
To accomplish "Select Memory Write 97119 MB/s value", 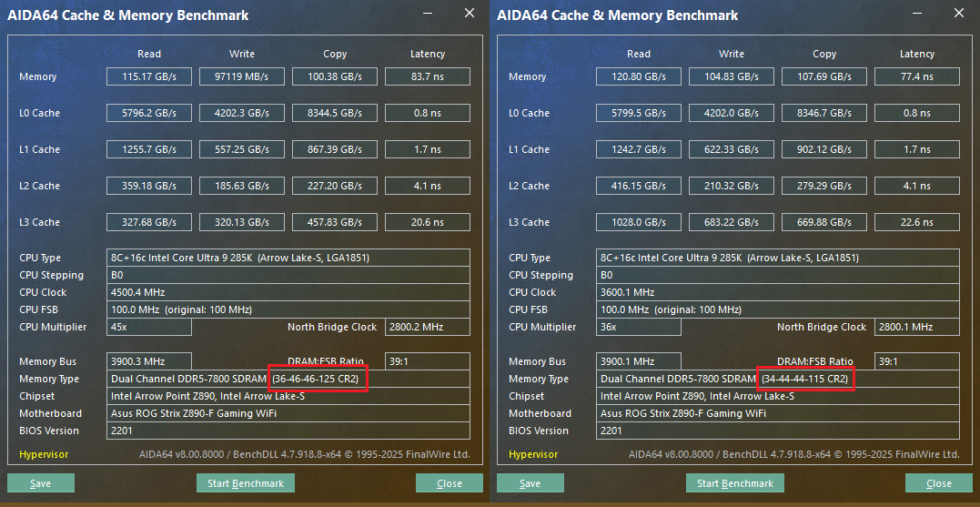I will click(242, 76).
